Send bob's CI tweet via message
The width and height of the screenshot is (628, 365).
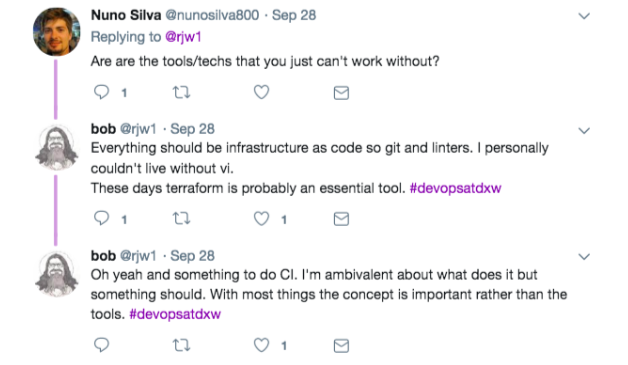click(x=341, y=345)
